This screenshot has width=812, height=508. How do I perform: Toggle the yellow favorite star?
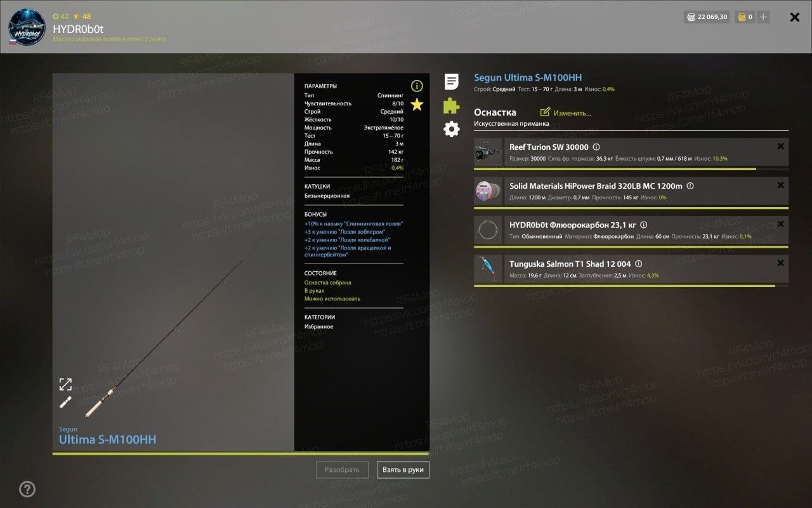[x=417, y=104]
